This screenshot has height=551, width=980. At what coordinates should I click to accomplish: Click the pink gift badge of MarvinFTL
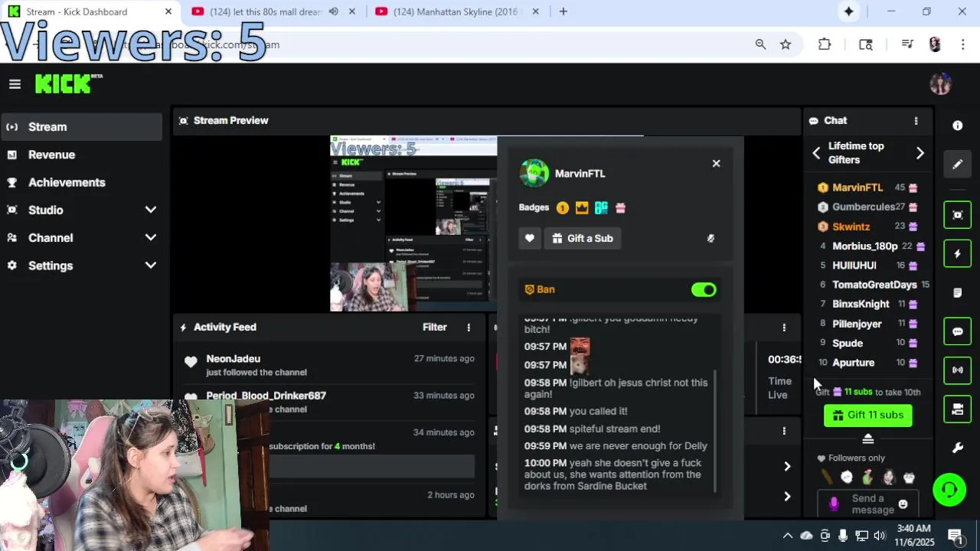(620, 207)
